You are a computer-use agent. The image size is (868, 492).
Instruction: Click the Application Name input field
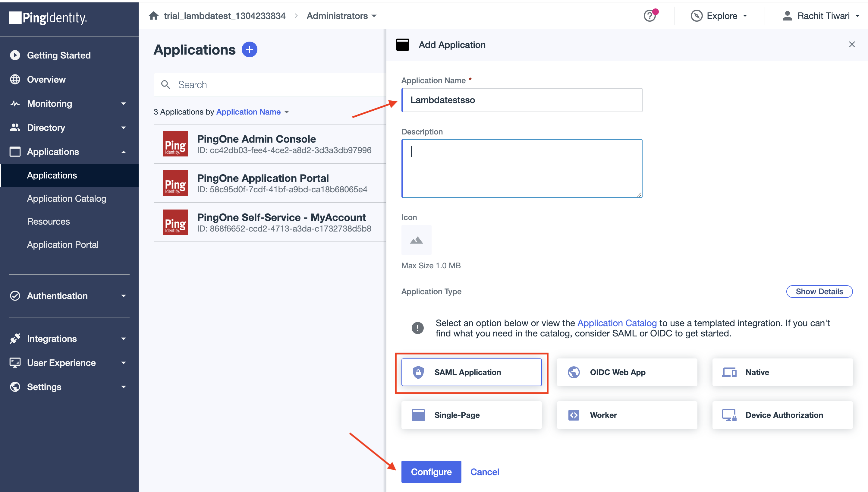pyautogui.click(x=522, y=100)
